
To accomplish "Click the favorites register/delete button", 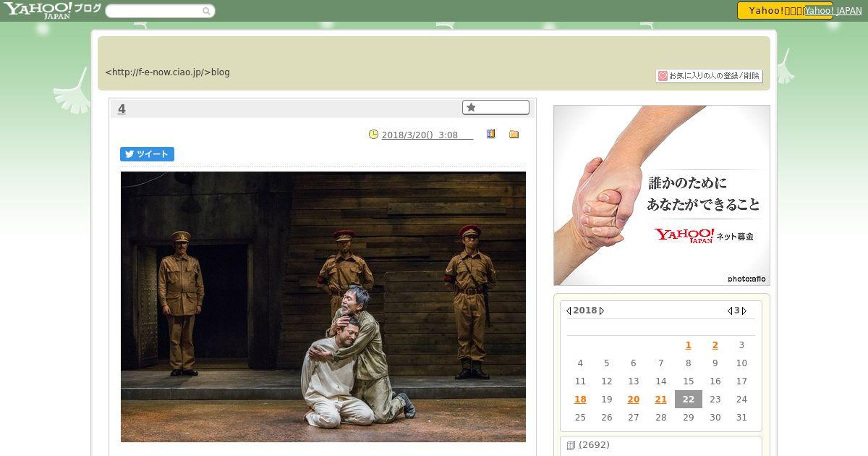I will click(x=709, y=75).
